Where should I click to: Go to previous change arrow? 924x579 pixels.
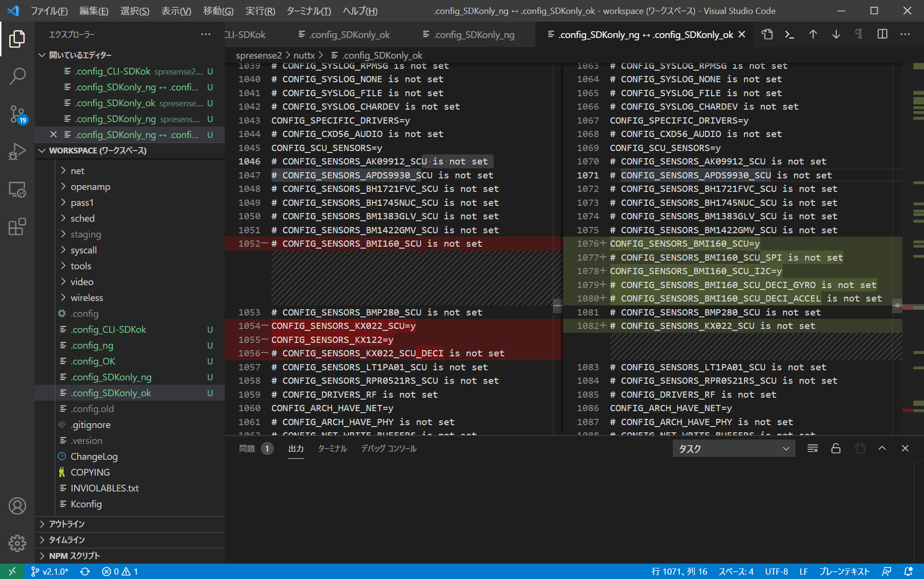(813, 35)
